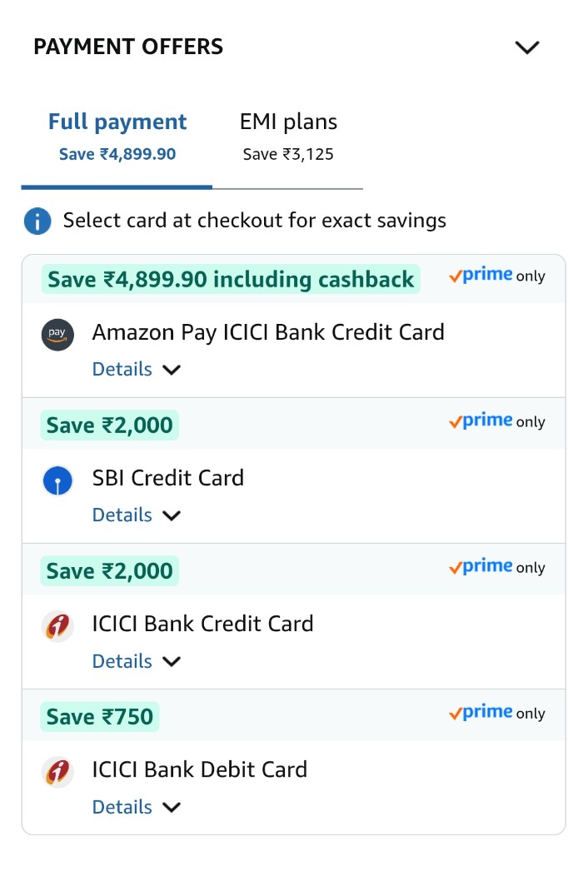
Task: Click the prime only badge on the Save ₹750 offer
Action: point(496,714)
